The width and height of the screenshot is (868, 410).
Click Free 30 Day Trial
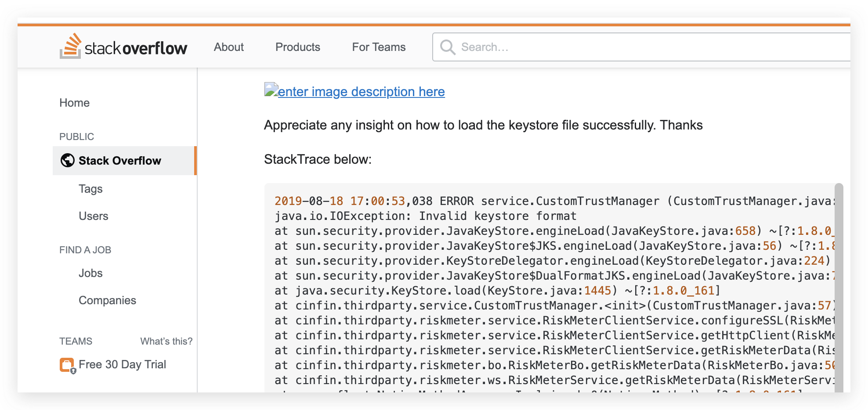pyautogui.click(x=123, y=364)
